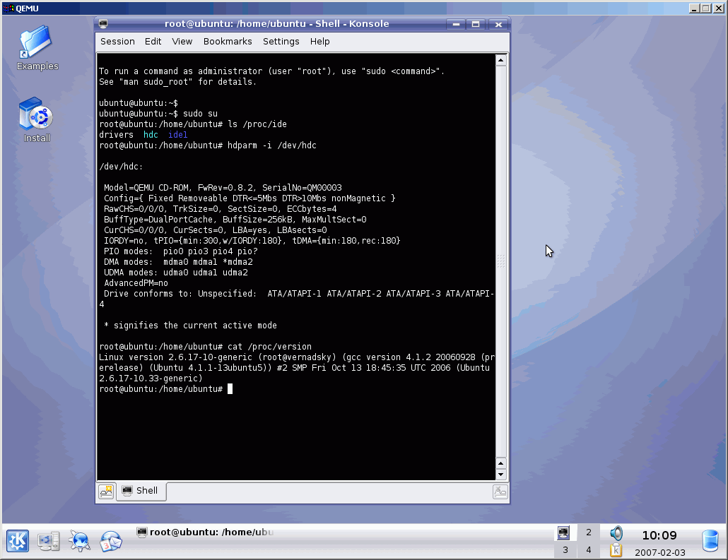Click the 'PIO modes' line

tap(181, 251)
